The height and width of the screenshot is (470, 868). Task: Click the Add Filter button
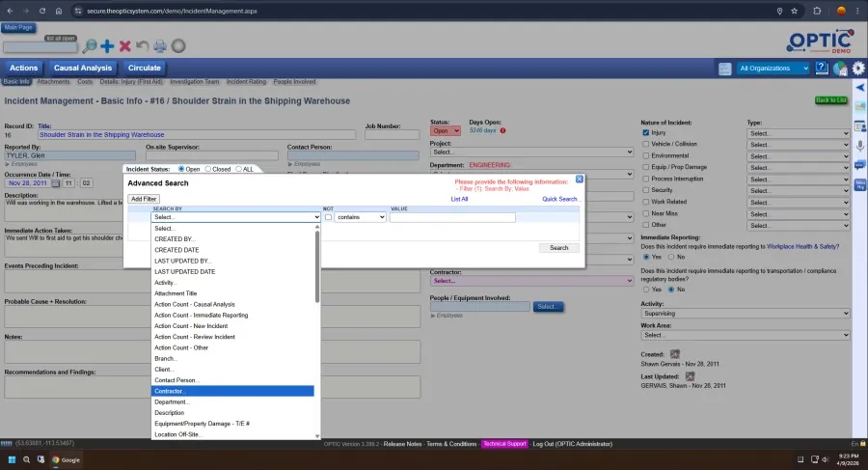(144, 199)
